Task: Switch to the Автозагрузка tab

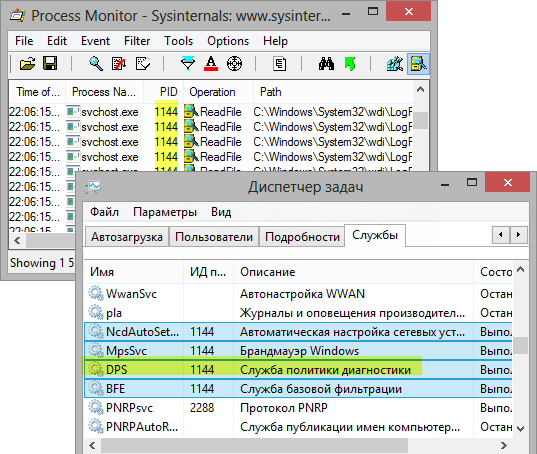Action: (127, 237)
